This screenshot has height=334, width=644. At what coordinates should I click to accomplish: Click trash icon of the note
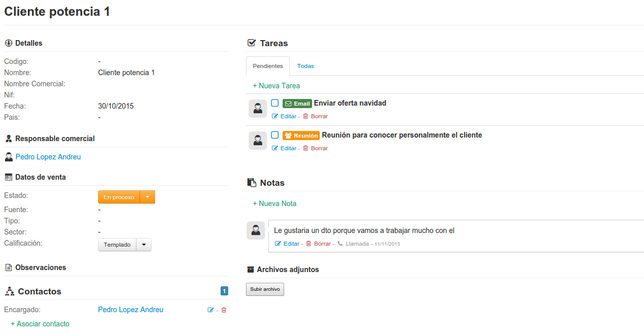tap(309, 244)
